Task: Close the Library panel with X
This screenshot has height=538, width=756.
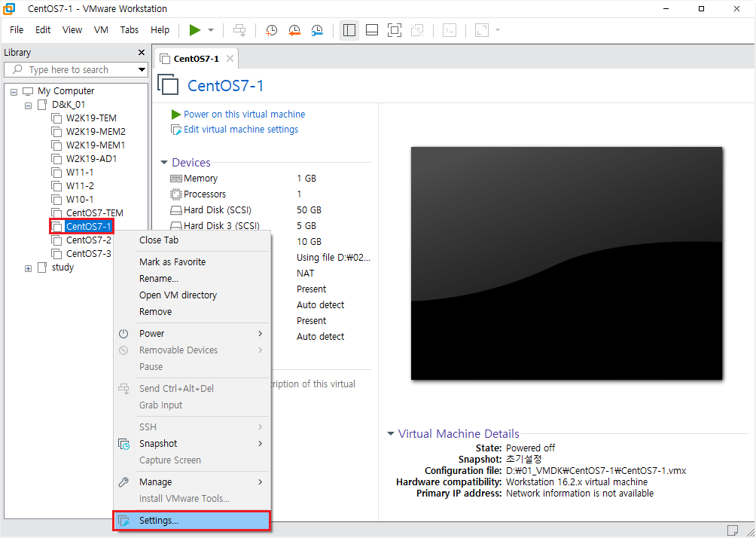Action: click(142, 52)
